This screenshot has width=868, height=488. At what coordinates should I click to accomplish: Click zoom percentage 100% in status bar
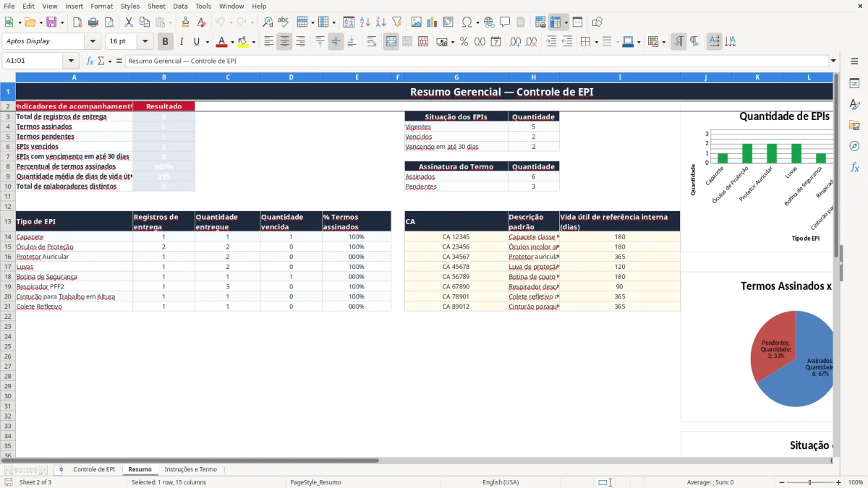coord(856,482)
